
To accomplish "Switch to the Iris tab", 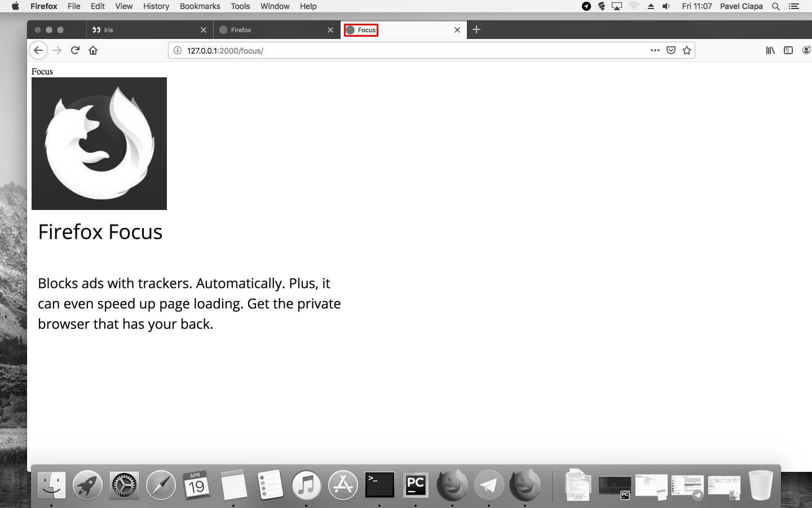I will 149,30.
